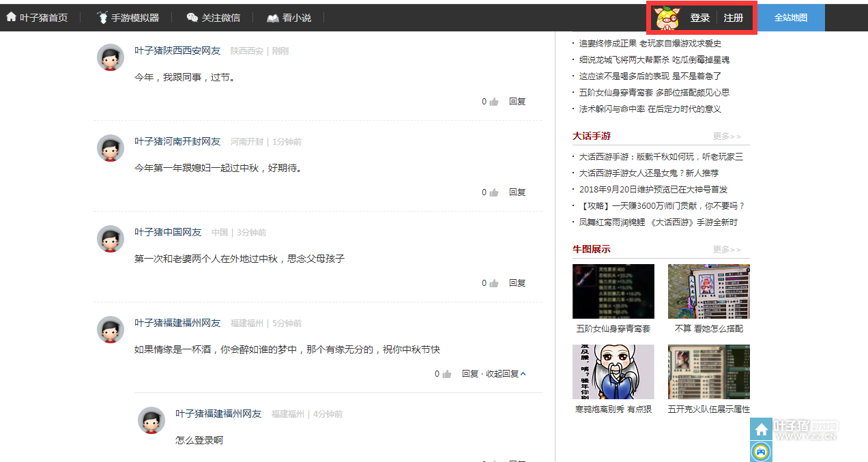Viewport: 868px width, 462px height.
Task: Click the WeChat icon for 关注微信
Action: [192, 18]
